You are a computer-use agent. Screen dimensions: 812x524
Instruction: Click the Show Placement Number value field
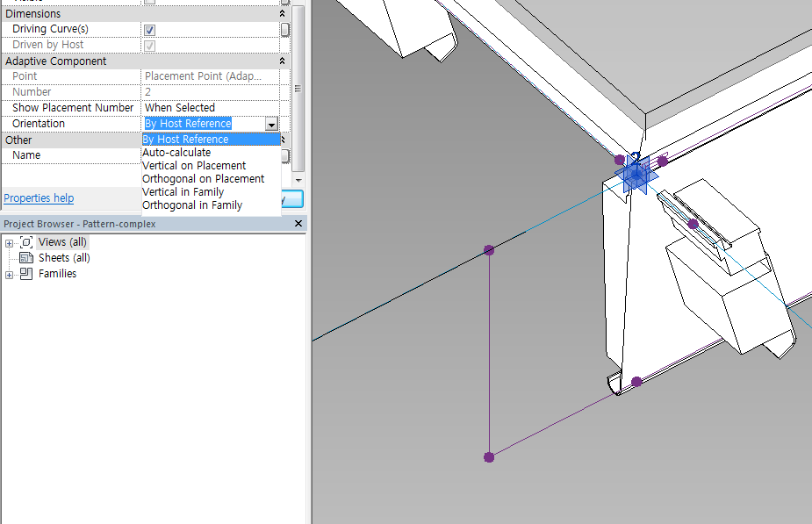pyautogui.click(x=211, y=108)
